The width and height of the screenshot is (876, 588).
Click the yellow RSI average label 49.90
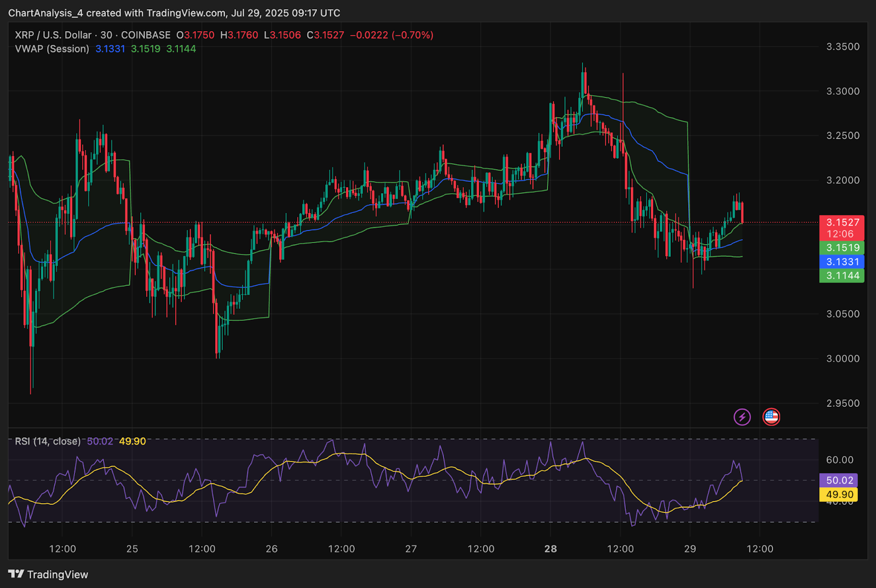coord(839,494)
